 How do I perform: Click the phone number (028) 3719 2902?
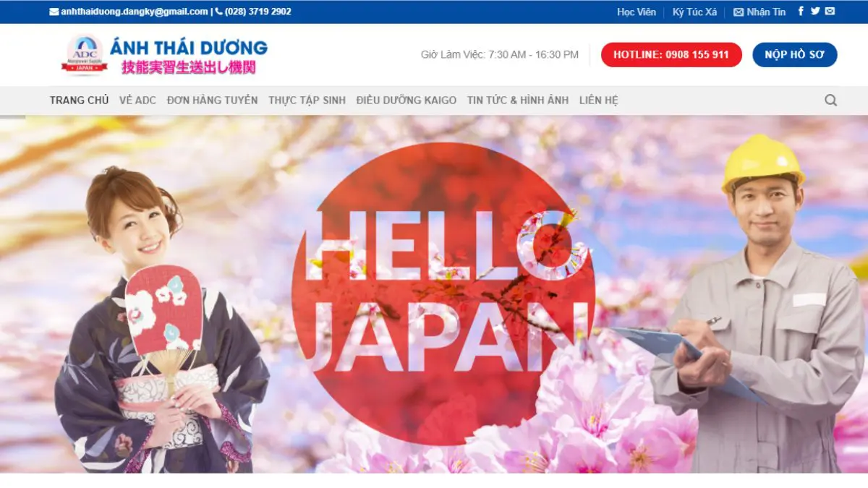(x=258, y=12)
